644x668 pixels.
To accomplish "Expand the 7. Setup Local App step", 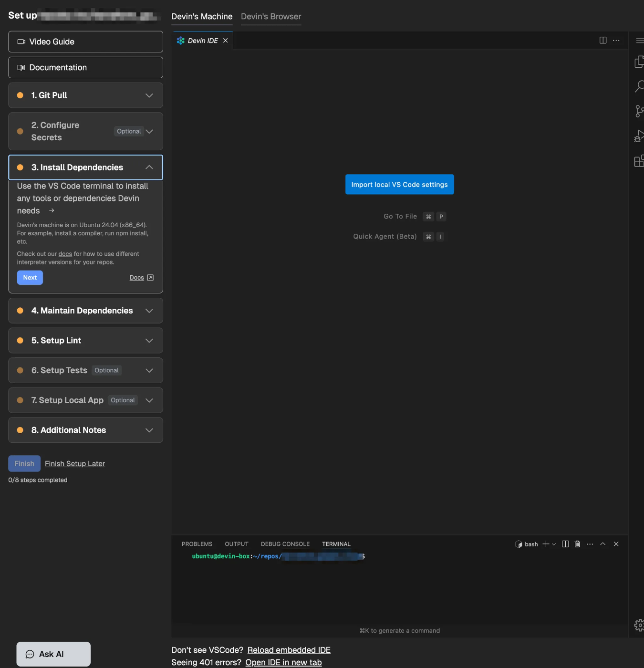I will click(85, 400).
